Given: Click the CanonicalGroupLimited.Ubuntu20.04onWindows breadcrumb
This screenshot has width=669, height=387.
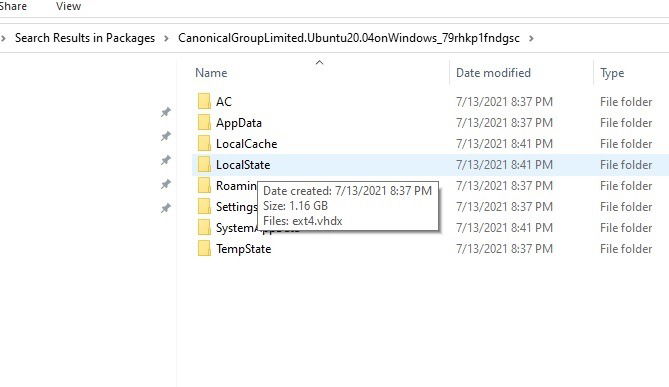Looking at the screenshot, I should pos(349,38).
